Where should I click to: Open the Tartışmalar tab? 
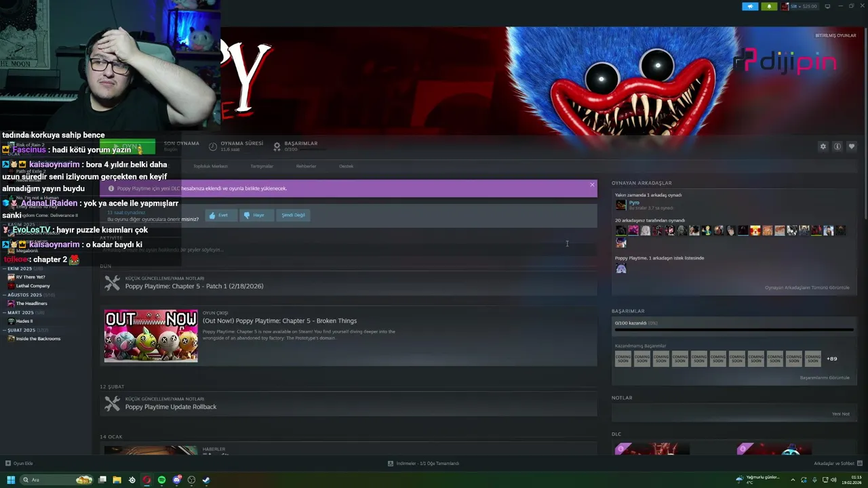262,166
